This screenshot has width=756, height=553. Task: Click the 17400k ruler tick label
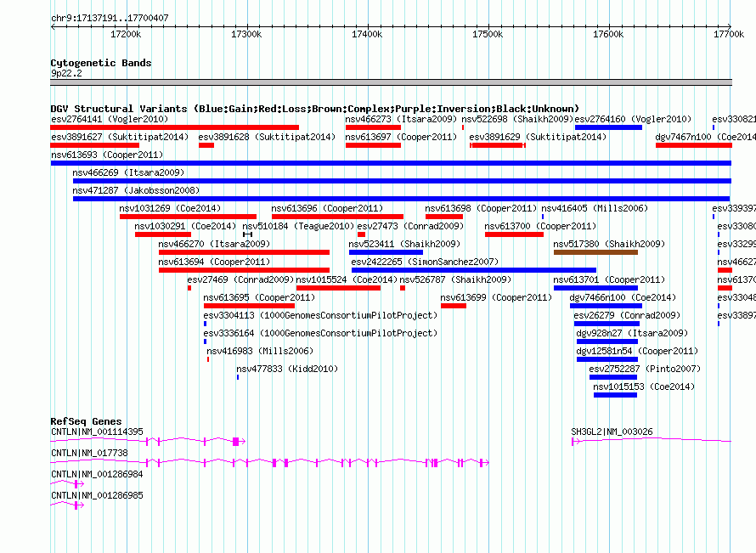click(368, 34)
